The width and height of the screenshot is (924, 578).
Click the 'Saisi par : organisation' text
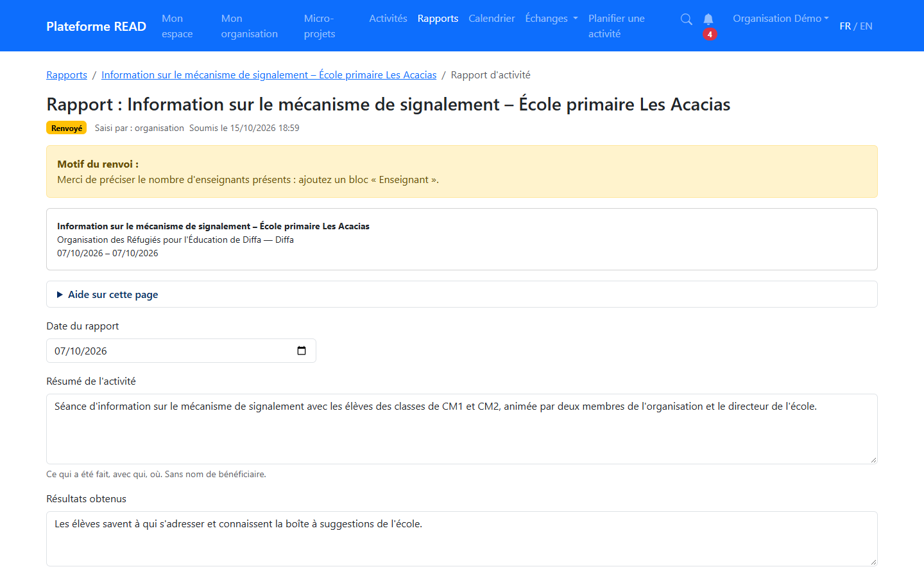(x=139, y=128)
